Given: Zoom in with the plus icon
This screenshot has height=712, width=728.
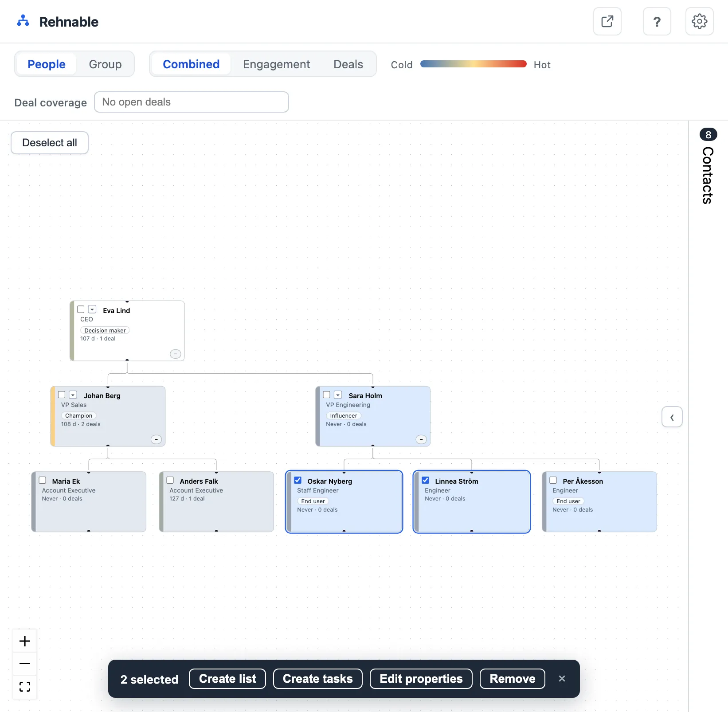Looking at the screenshot, I should (25, 641).
